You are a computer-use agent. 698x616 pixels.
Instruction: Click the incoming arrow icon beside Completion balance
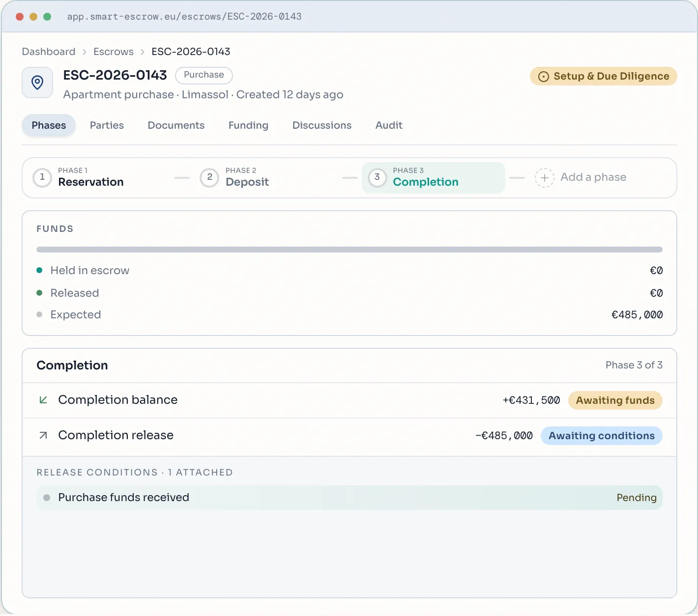click(x=43, y=400)
